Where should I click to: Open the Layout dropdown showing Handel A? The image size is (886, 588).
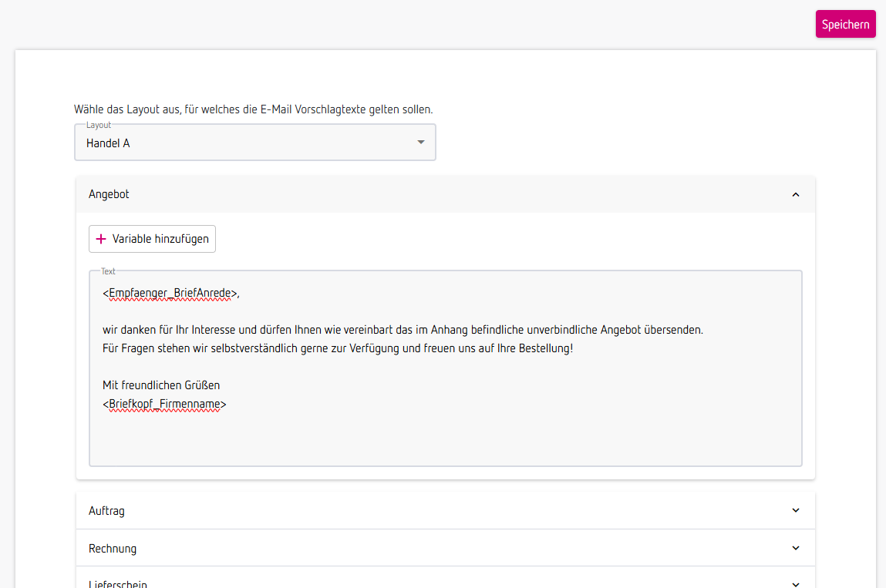point(254,143)
